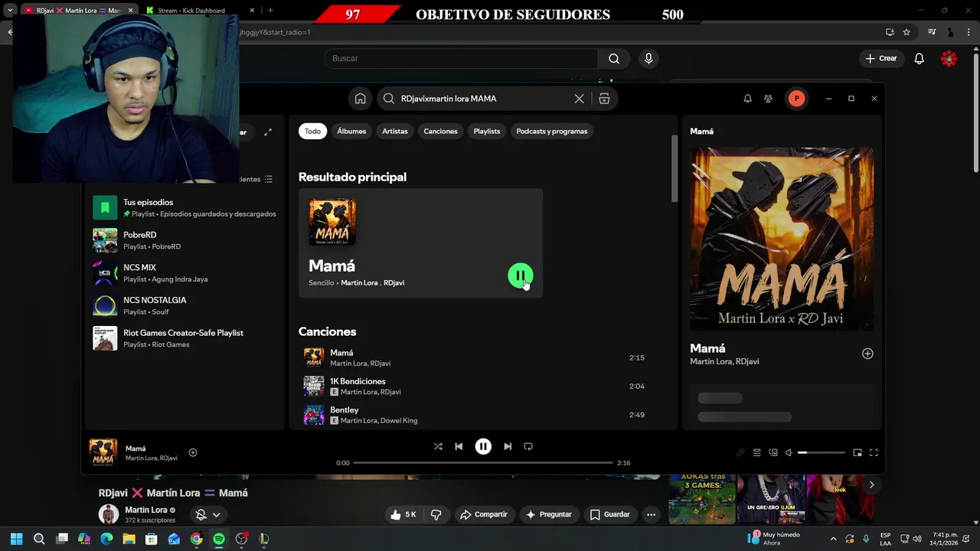
Task: Start YouTube voice search microphone
Action: pos(648,58)
